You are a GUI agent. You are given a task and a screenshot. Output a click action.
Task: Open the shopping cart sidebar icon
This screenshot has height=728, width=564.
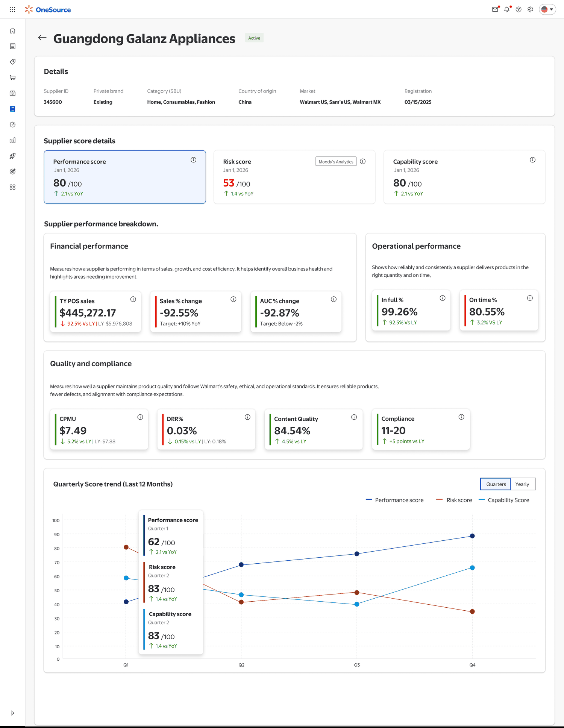[12, 77]
